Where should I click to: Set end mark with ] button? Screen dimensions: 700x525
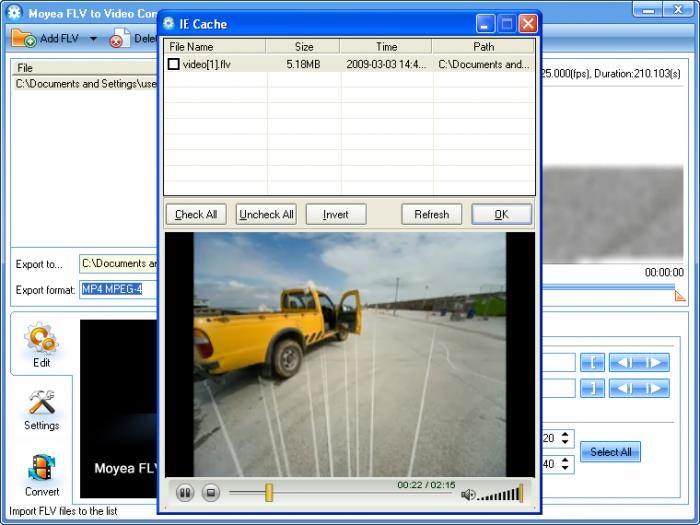592,388
